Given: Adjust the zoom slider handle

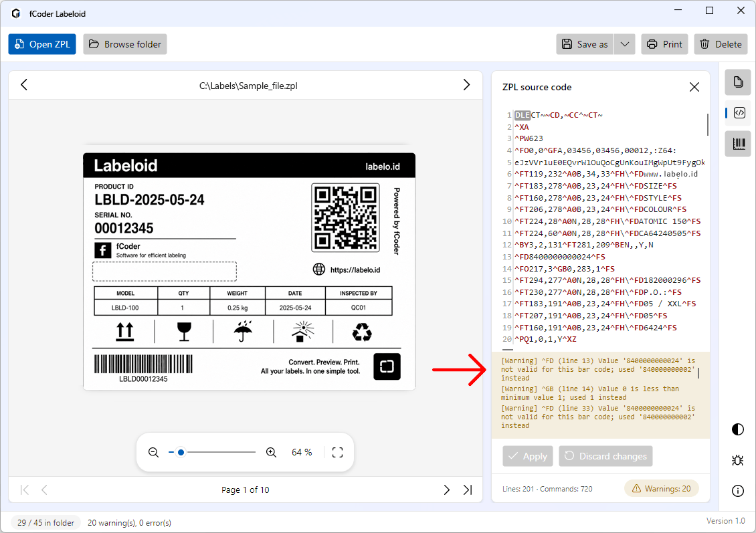Looking at the screenshot, I should click(181, 453).
